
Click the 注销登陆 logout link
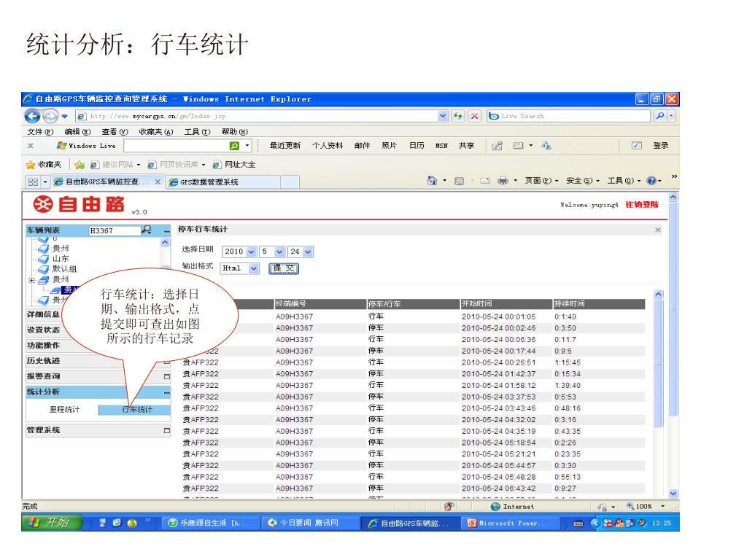point(641,205)
